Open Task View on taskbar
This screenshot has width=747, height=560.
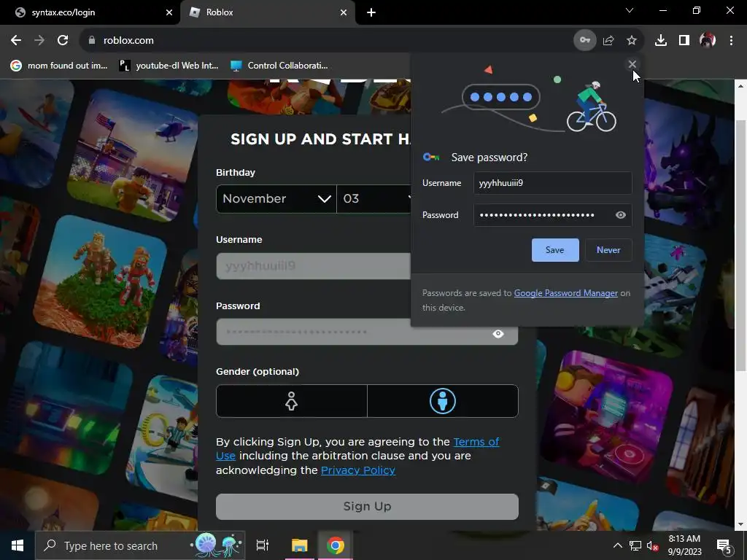263,545
